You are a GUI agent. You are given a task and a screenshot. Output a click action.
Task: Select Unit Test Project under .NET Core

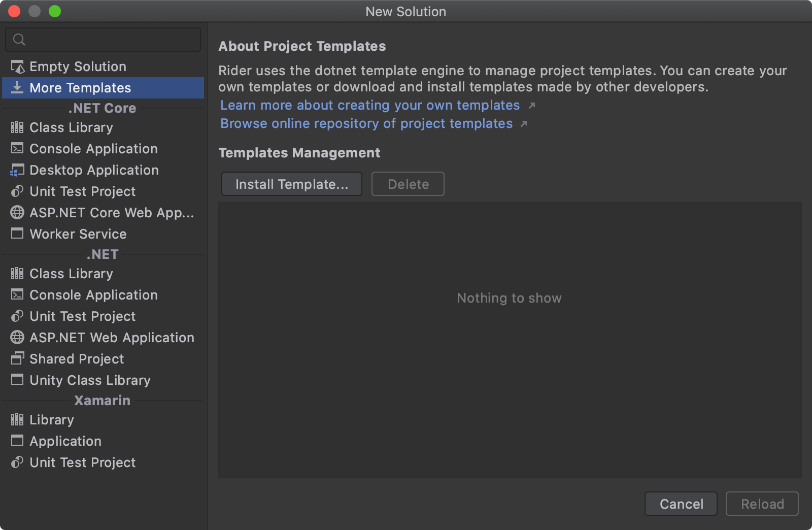(103, 191)
